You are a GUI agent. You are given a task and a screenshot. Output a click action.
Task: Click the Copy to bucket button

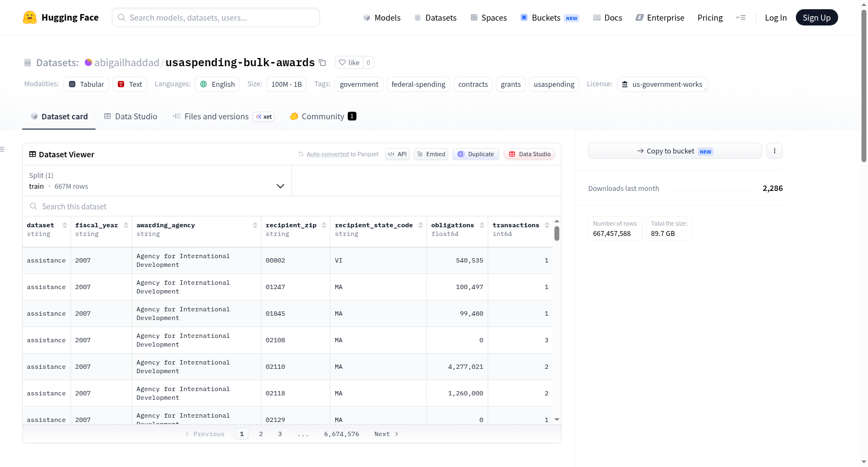click(675, 151)
